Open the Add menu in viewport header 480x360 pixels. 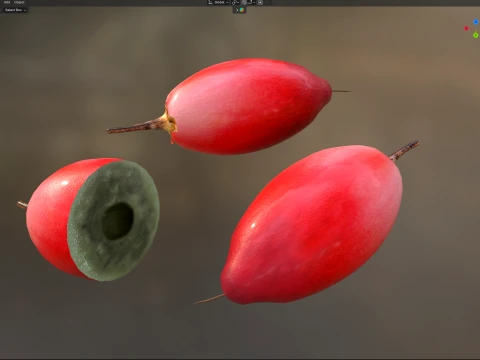coord(7,2)
